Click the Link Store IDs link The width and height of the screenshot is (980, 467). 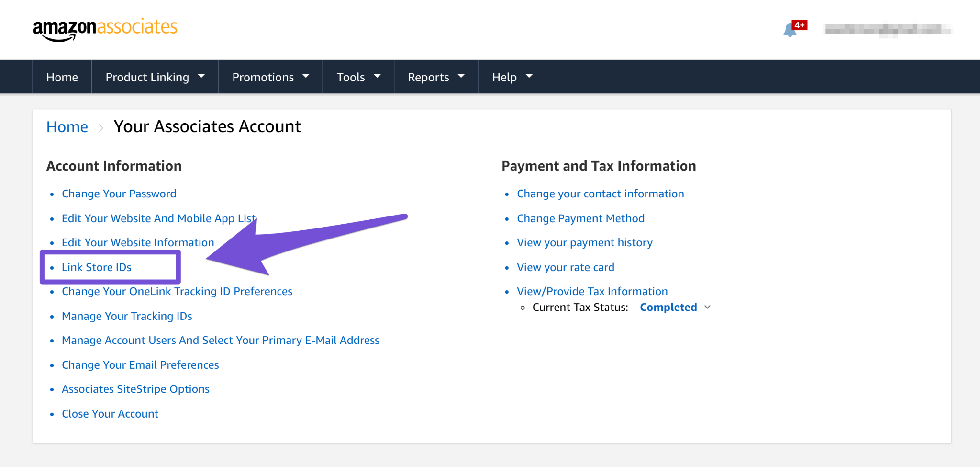(x=97, y=267)
